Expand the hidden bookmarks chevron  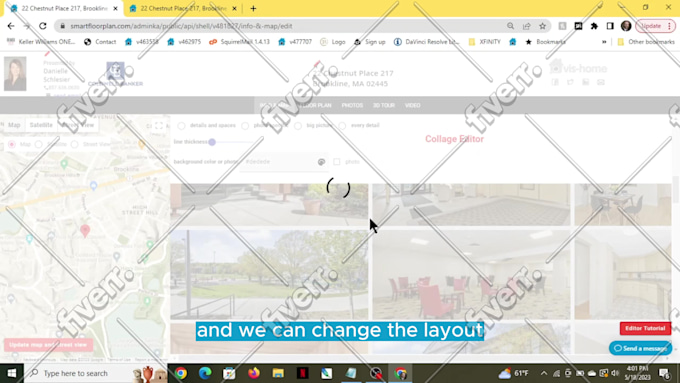click(604, 42)
